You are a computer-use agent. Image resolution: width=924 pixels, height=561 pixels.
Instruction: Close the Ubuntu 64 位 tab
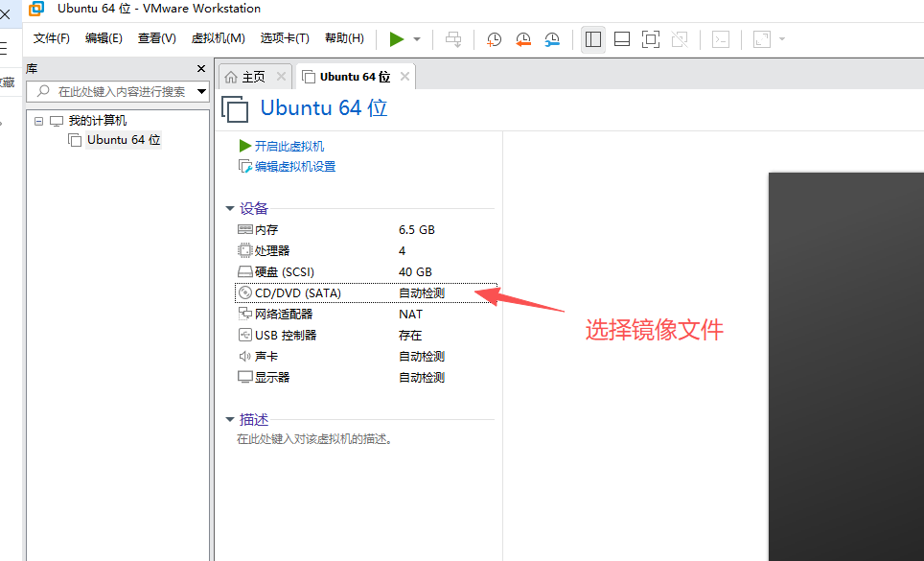[404, 76]
